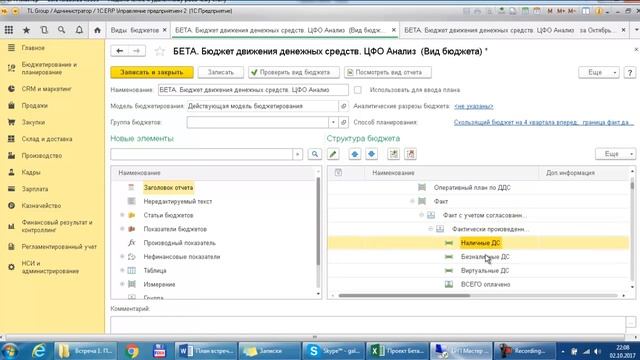Open help question mark button

(630, 72)
